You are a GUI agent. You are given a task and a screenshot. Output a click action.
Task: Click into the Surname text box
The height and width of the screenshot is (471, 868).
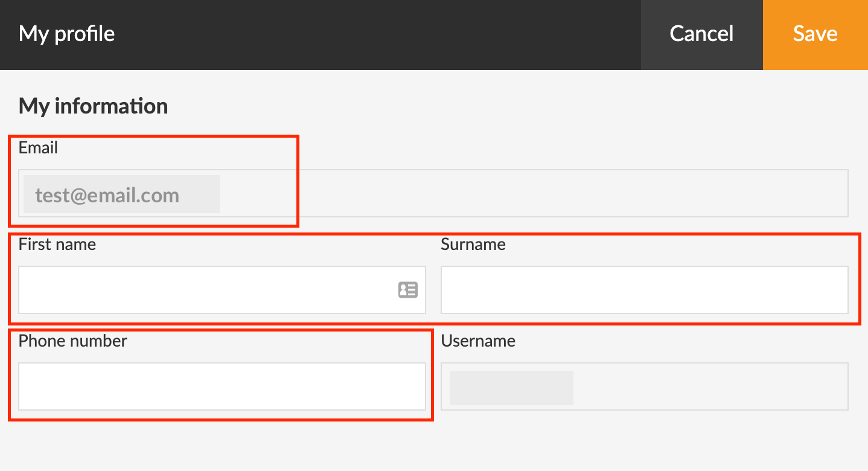(x=644, y=290)
